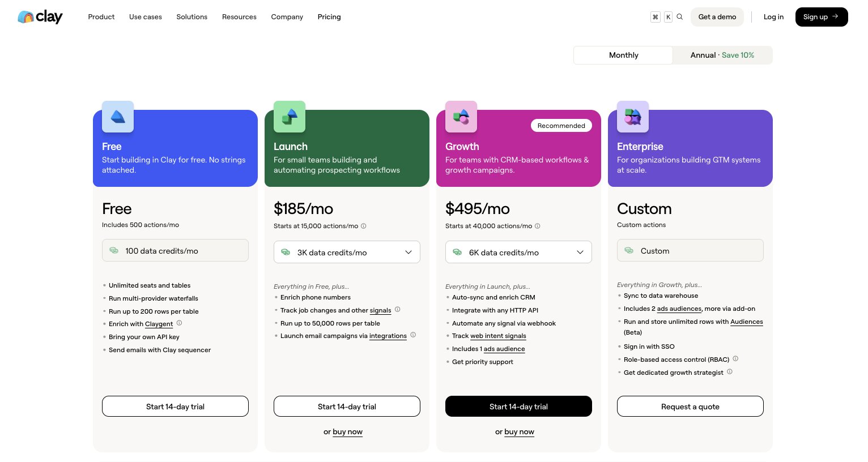Image resolution: width=868 pixels, height=462 pixels.
Task: Switch billing to Annual to save 10%
Action: pyautogui.click(x=722, y=55)
